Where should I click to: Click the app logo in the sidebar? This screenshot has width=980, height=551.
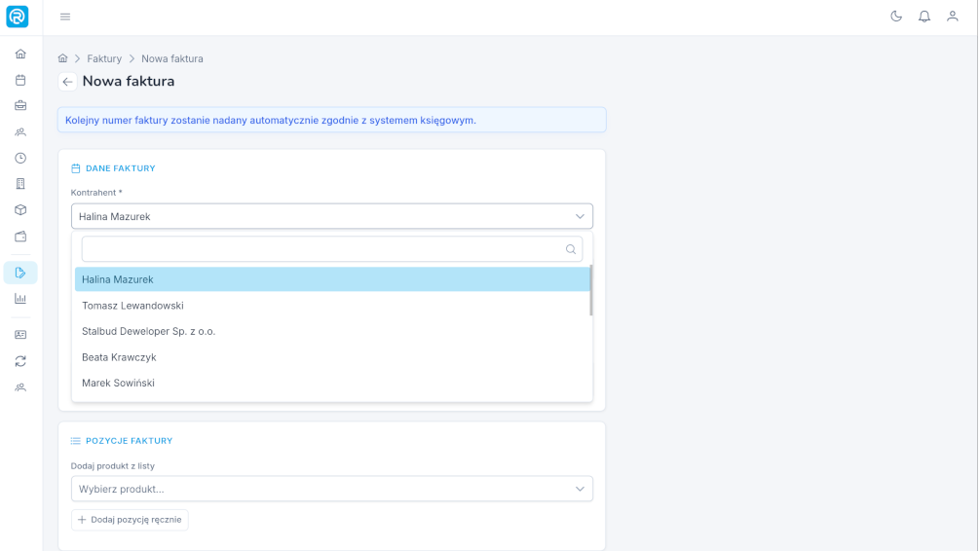pos(18,17)
